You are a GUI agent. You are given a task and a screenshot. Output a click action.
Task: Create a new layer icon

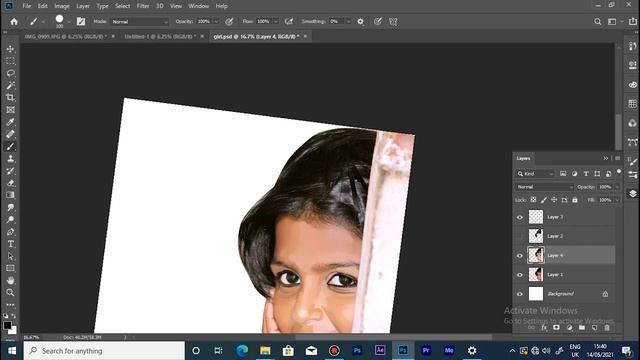point(594,327)
